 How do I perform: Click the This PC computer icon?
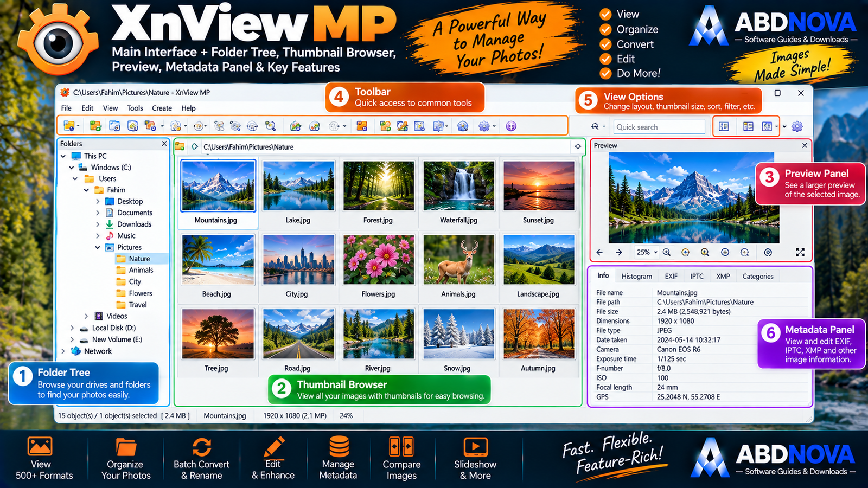tap(76, 156)
